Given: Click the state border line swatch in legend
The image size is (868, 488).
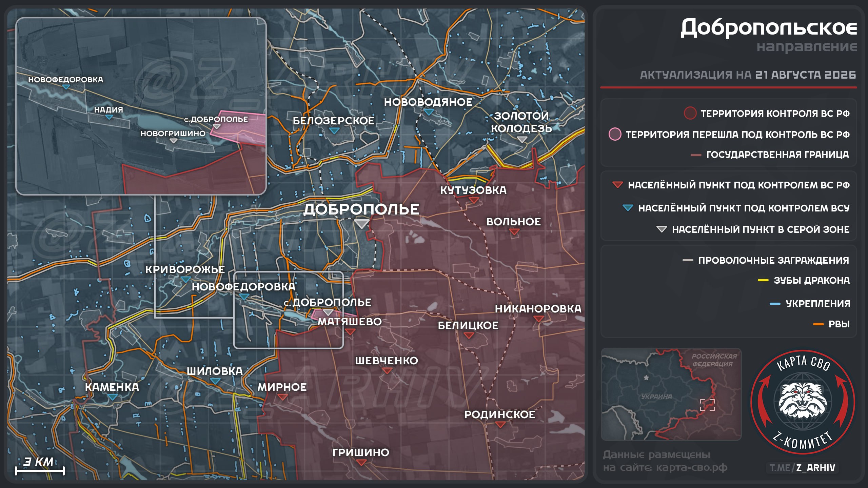Looking at the screenshot, I should click(x=696, y=155).
